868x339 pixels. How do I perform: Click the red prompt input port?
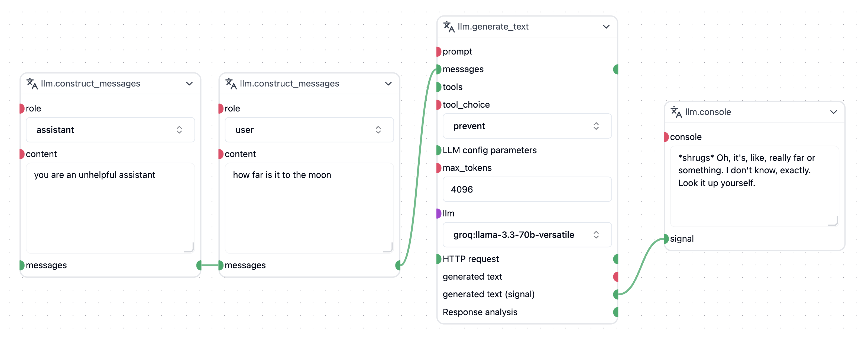point(438,52)
